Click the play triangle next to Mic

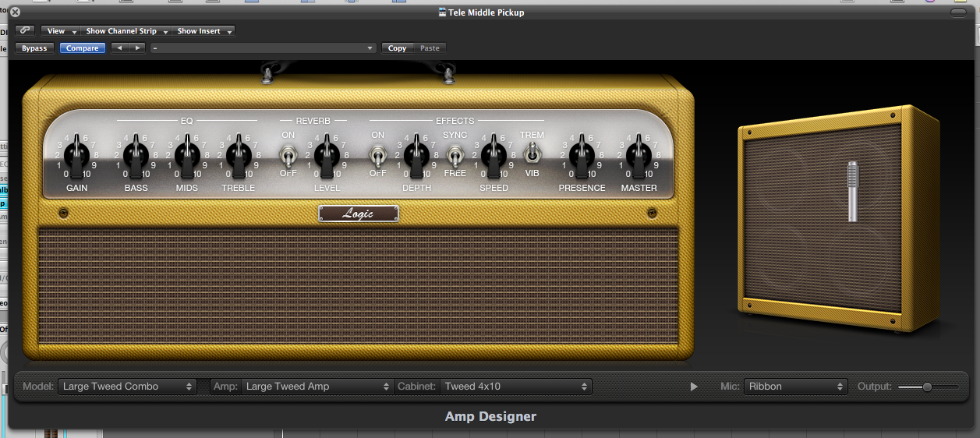pyautogui.click(x=694, y=387)
